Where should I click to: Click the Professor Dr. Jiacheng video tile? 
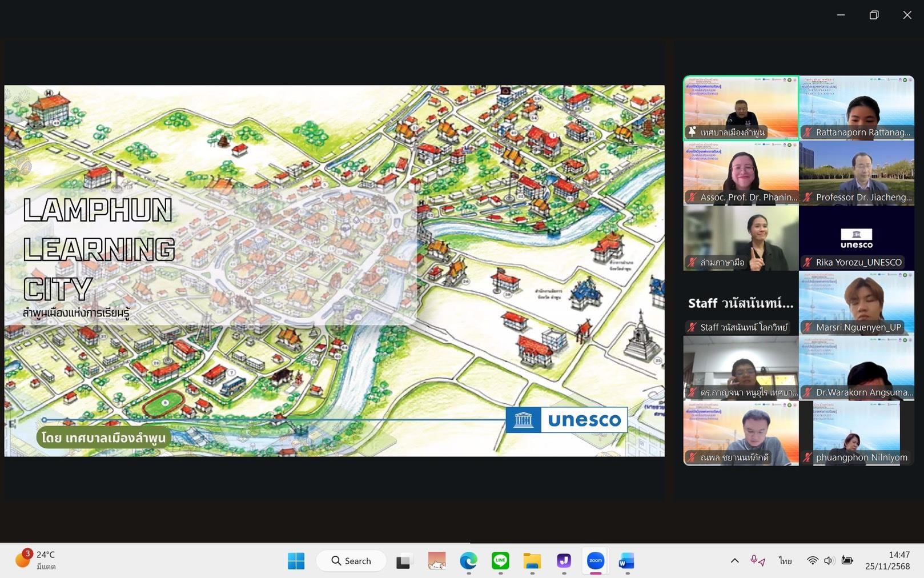[856, 173]
